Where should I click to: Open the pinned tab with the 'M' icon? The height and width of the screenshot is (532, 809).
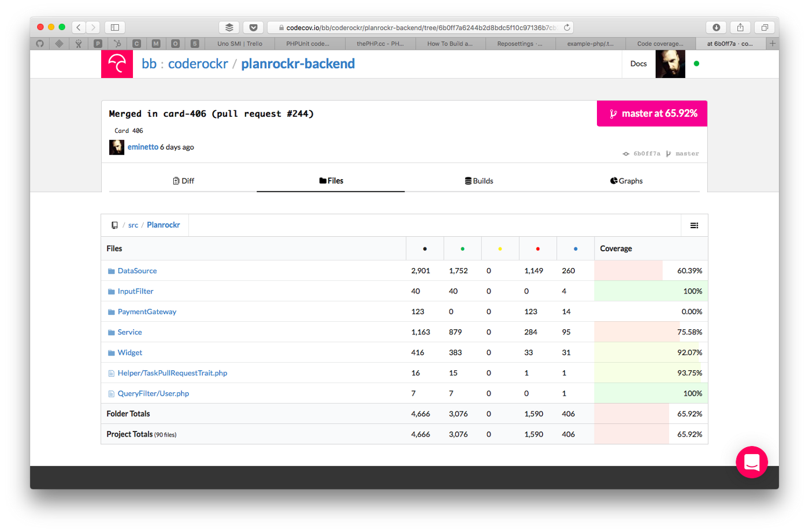coord(156,43)
